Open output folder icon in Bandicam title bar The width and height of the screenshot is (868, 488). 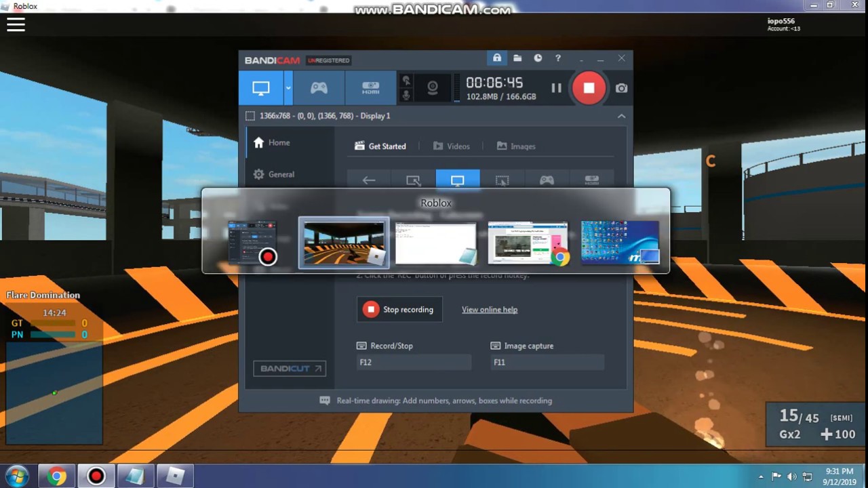coord(517,58)
